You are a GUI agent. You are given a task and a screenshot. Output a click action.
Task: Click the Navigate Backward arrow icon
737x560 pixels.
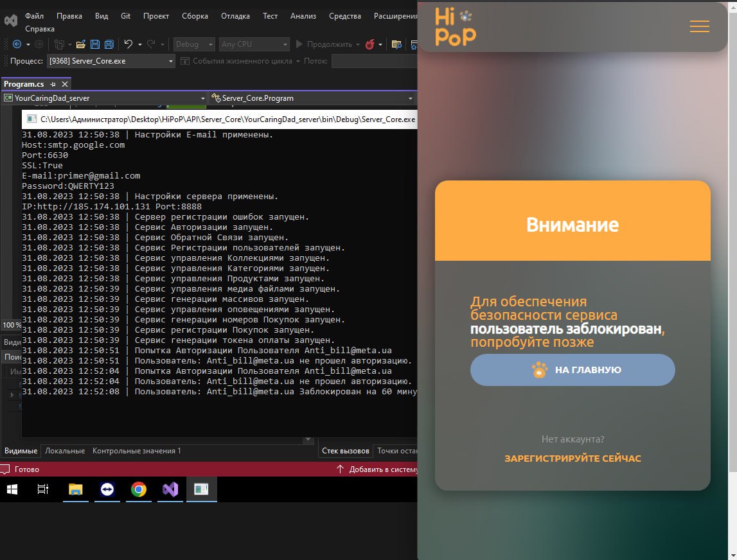click(17, 44)
